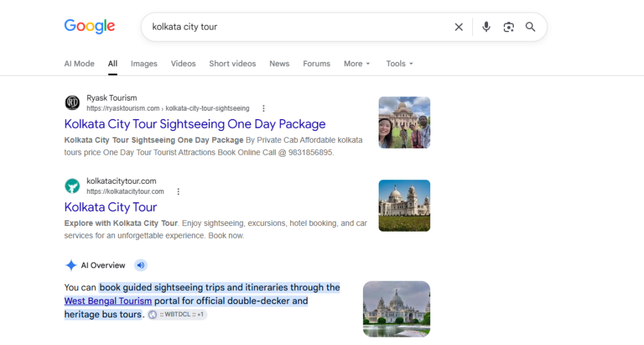
Task: Clear the search box with X icon
Action: (458, 27)
